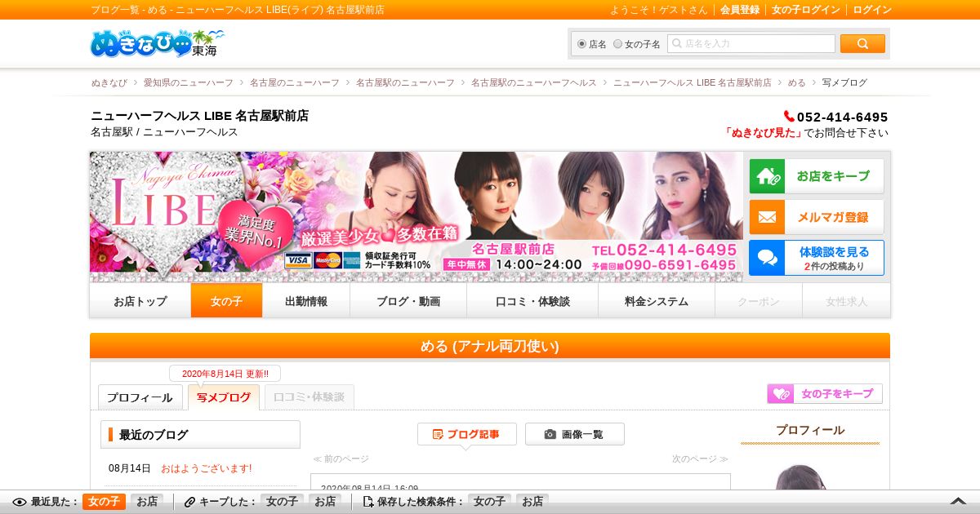Open the ブログ・動画 tab
This screenshot has width=980, height=514.
pyautogui.click(x=408, y=301)
